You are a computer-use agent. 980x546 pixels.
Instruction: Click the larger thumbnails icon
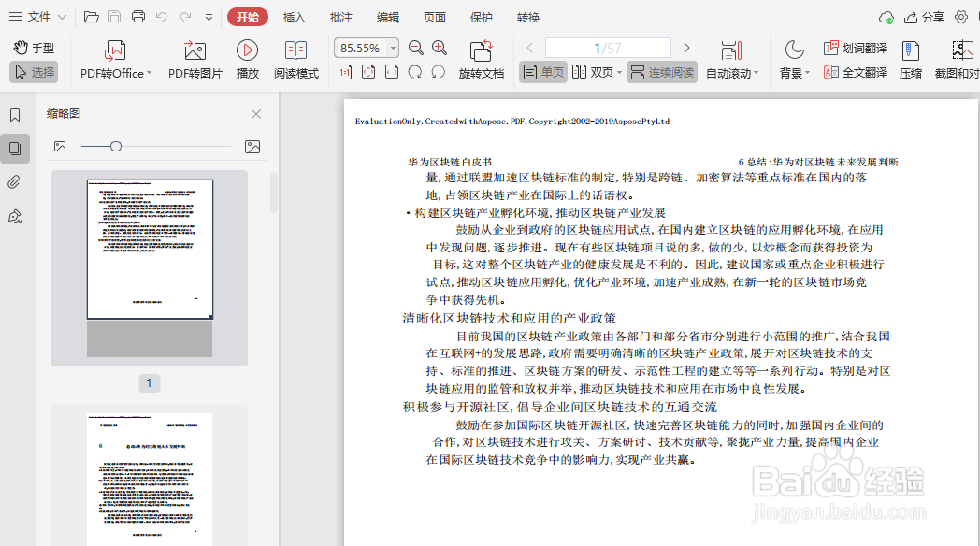[x=252, y=146]
